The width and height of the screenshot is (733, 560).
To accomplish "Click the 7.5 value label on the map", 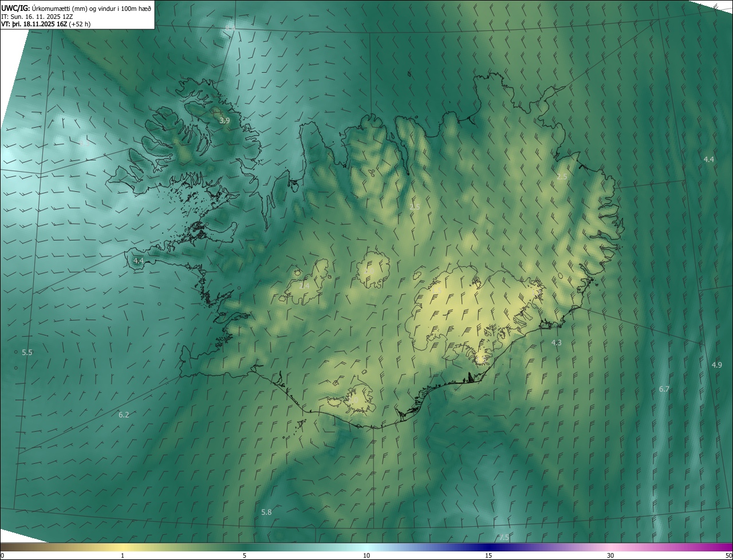I will pos(503,537).
